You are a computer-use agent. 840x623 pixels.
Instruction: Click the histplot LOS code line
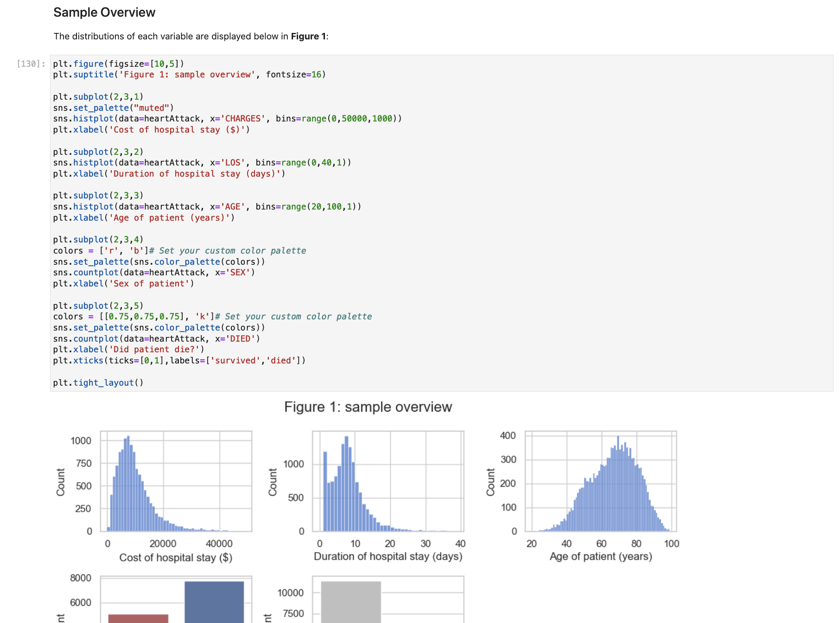(x=202, y=163)
